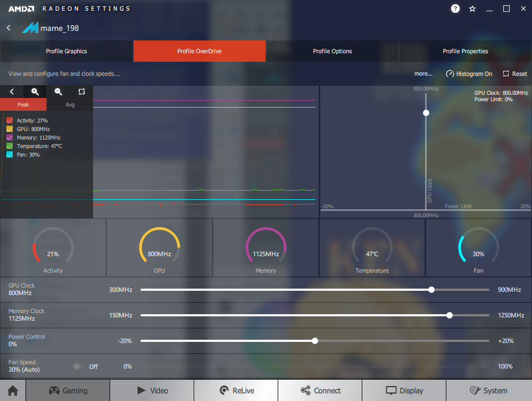
Task: Toggle Fan Speed manual switch
Action: click(78, 366)
